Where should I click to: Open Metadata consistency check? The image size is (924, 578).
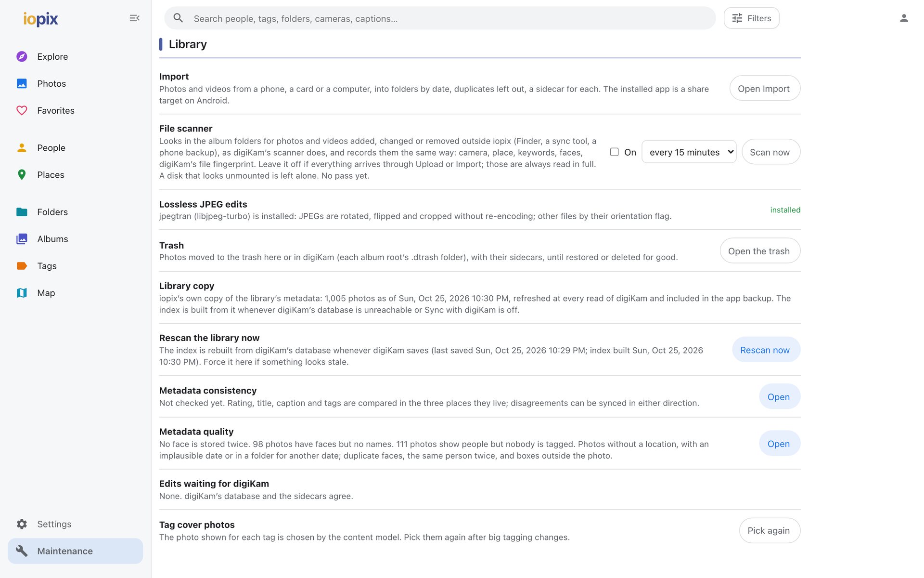(779, 396)
